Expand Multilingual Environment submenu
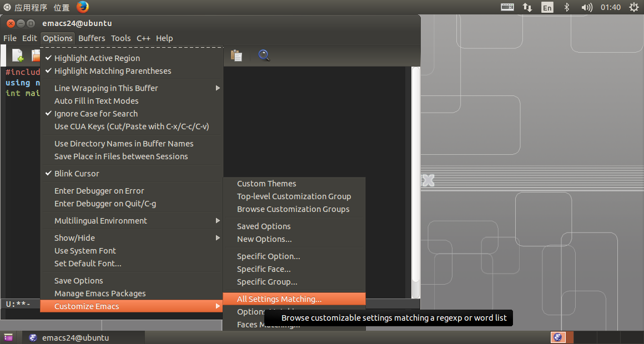The width and height of the screenshot is (644, 344). tap(132, 221)
